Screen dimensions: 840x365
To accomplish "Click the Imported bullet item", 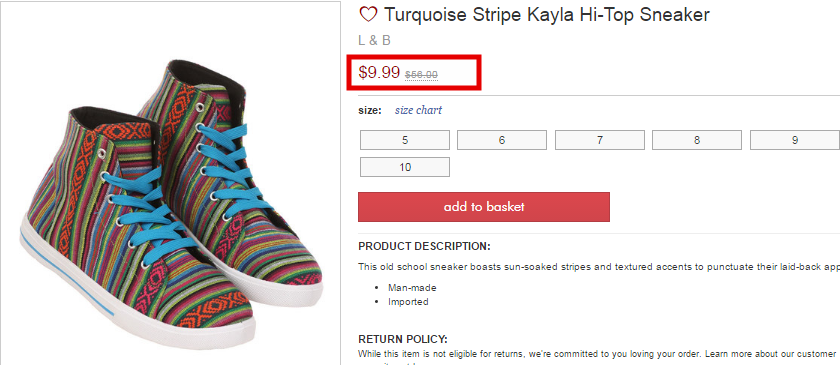I will coord(408,302).
